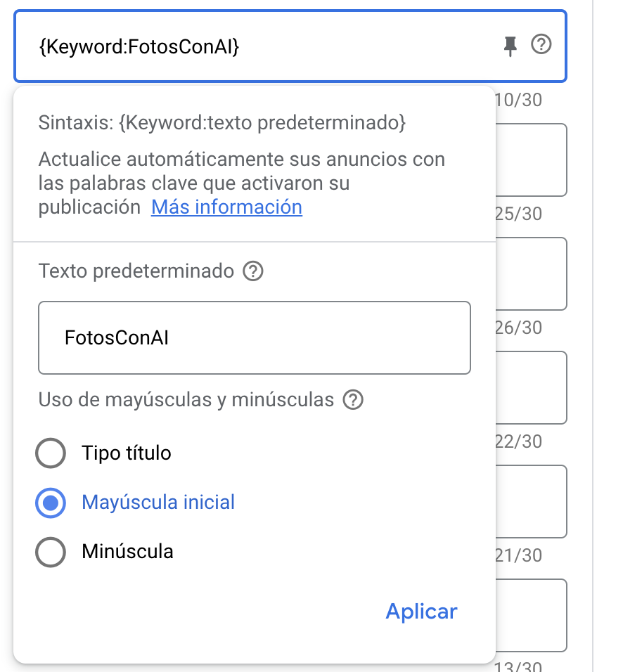Focus the headline box above the 21/30 counter
The height and width of the screenshot is (672, 623).
(x=532, y=501)
